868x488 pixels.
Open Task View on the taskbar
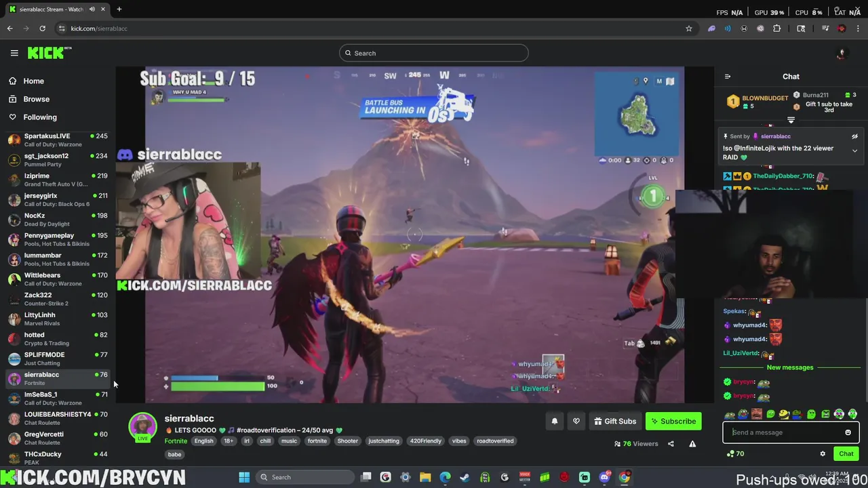(x=366, y=477)
